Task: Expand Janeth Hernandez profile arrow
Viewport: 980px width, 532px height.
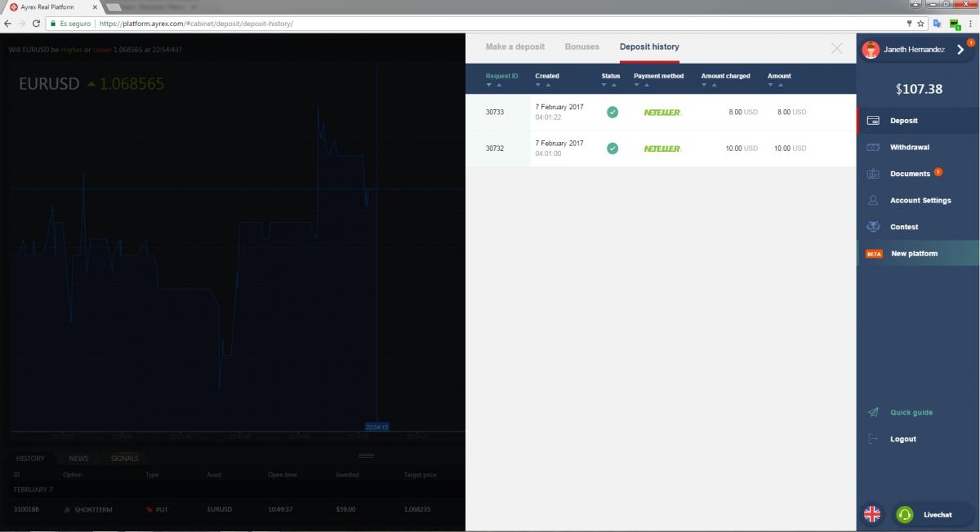Action: point(960,50)
